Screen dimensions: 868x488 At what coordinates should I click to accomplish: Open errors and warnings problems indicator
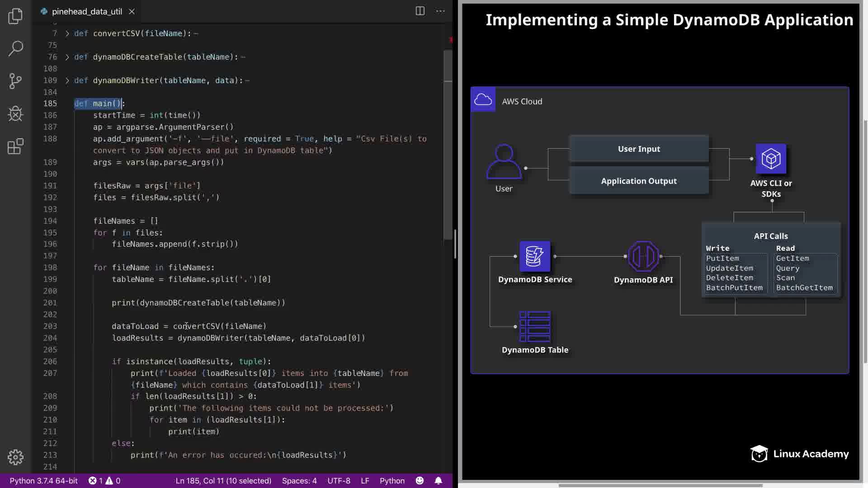(x=104, y=480)
